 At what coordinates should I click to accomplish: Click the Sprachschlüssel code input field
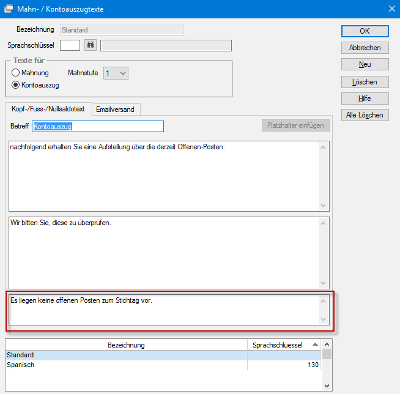point(70,45)
